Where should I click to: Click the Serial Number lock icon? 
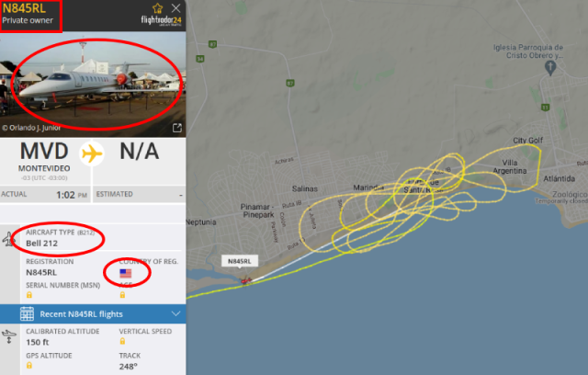coord(29,295)
